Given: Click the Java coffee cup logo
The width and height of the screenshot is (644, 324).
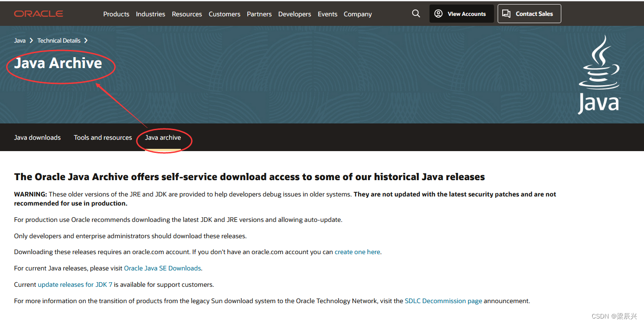Looking at the screenshot, I should tap(599, 75).
